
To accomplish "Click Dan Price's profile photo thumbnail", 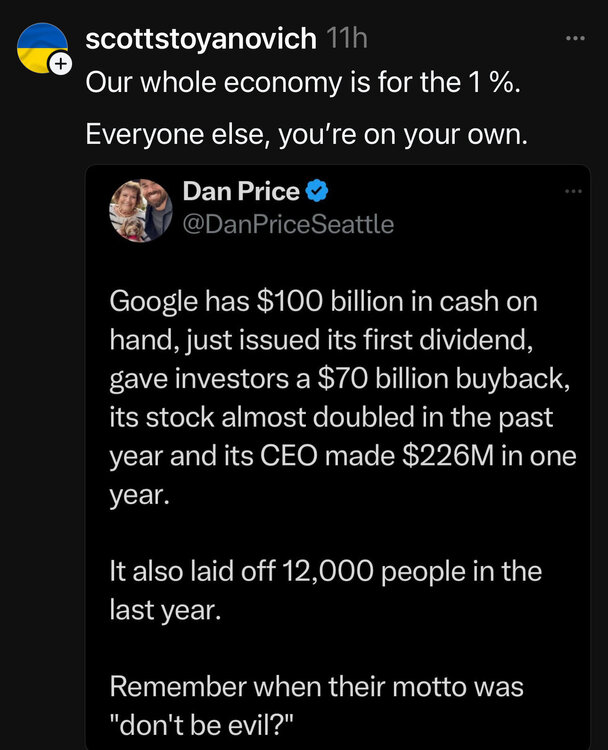I will pyautogui.click(x=141, y=211).
